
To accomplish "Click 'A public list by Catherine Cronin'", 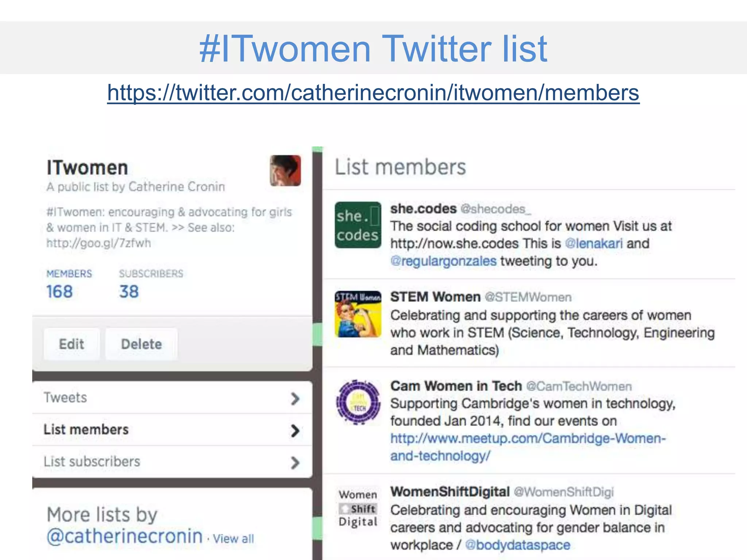I will pyautogui.click(x=136, y=187).
